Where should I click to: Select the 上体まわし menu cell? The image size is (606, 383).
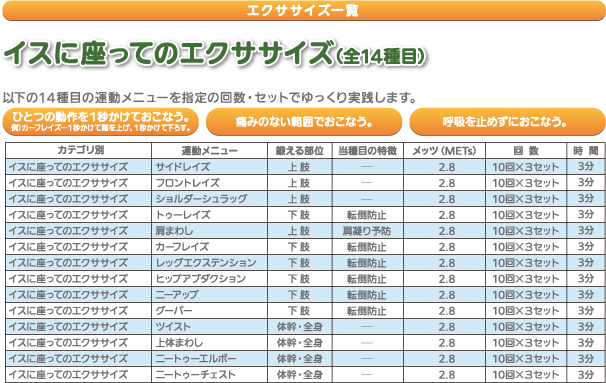click(209, 343)
